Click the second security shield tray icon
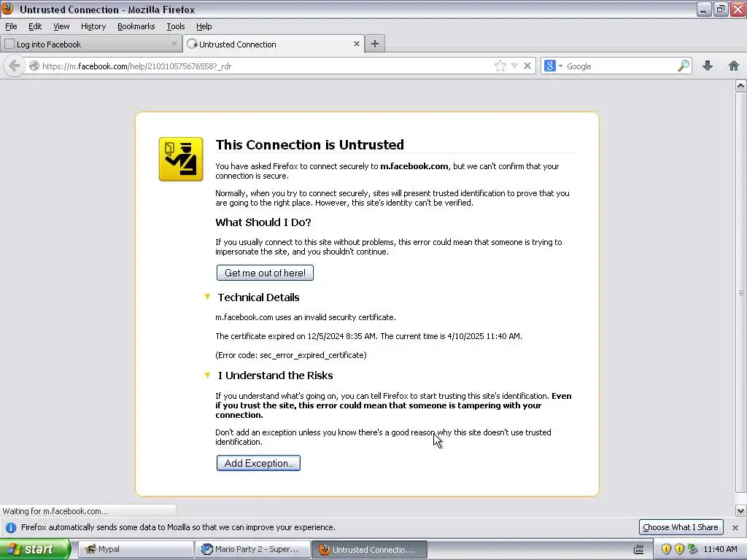 (679, 549)
